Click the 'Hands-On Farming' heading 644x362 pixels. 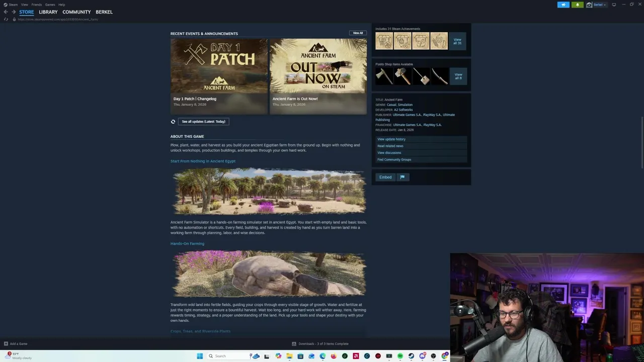point(187,243)
